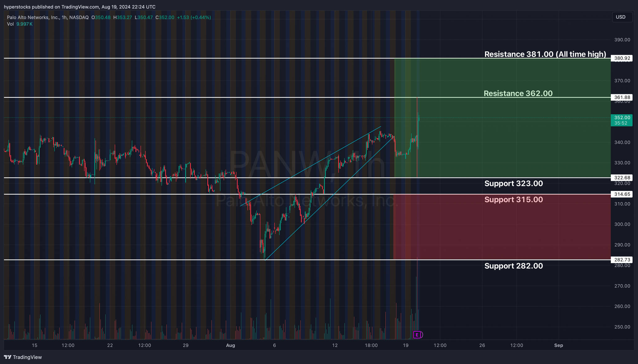Click the purple earnings E marker
This screenshot has height=364, width=638.
tap(417, 335)
